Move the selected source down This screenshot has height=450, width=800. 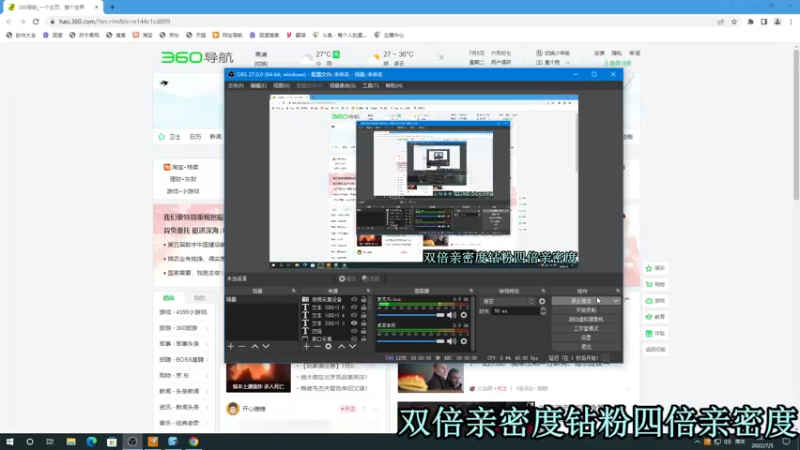click(x=352, y=346)
